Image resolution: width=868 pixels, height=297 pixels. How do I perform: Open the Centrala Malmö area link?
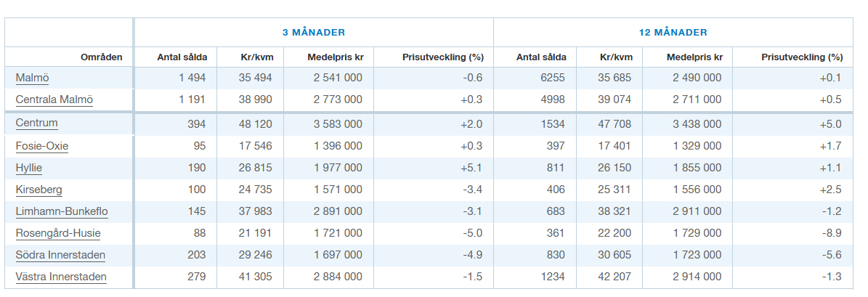click(54, 99)
